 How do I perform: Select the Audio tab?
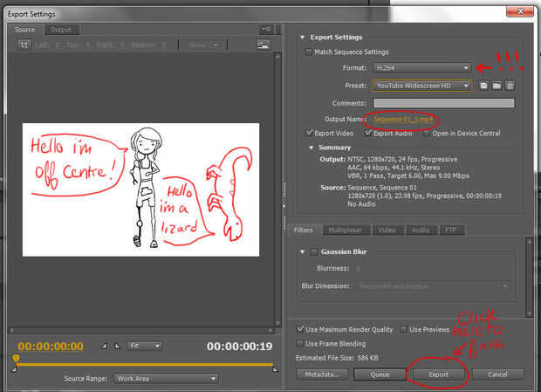(x=421, y=230)
